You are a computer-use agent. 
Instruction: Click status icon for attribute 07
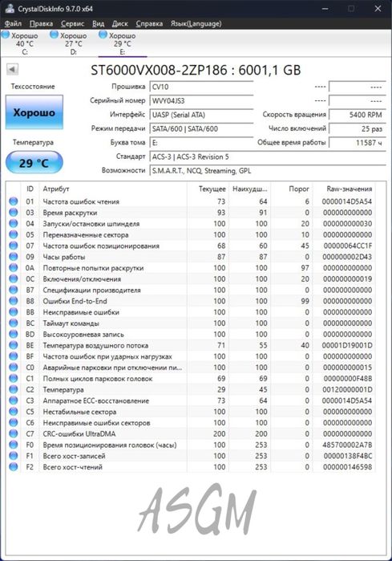(13, 246)
